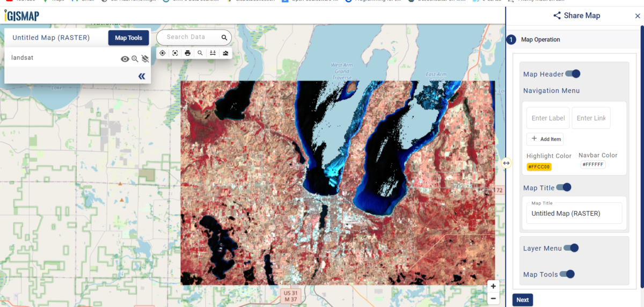Click the crossed-out layers icon for landsat
644x307 pixels.
click(x=145, y=59)
